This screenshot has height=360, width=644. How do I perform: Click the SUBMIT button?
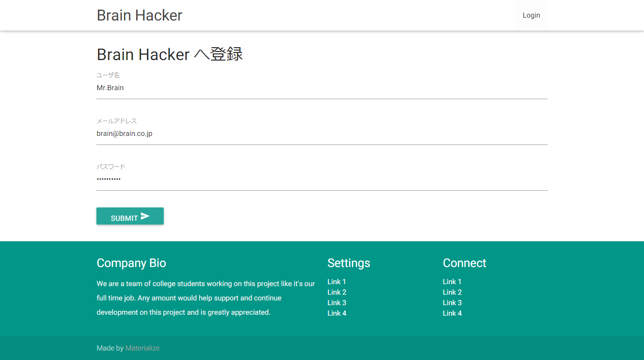point(130,216)
